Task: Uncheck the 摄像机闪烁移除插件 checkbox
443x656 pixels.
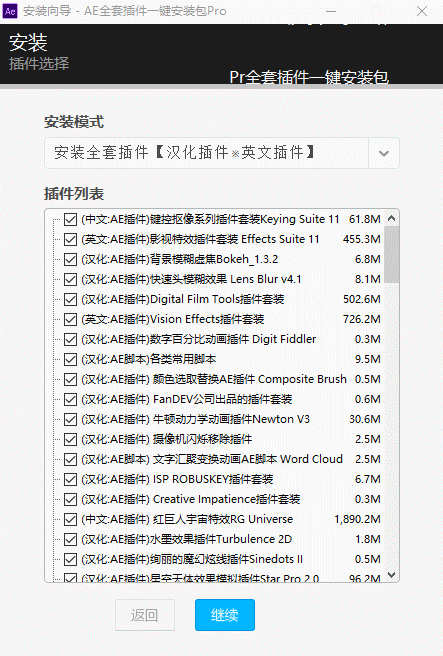Action: (x=70, y=439)
